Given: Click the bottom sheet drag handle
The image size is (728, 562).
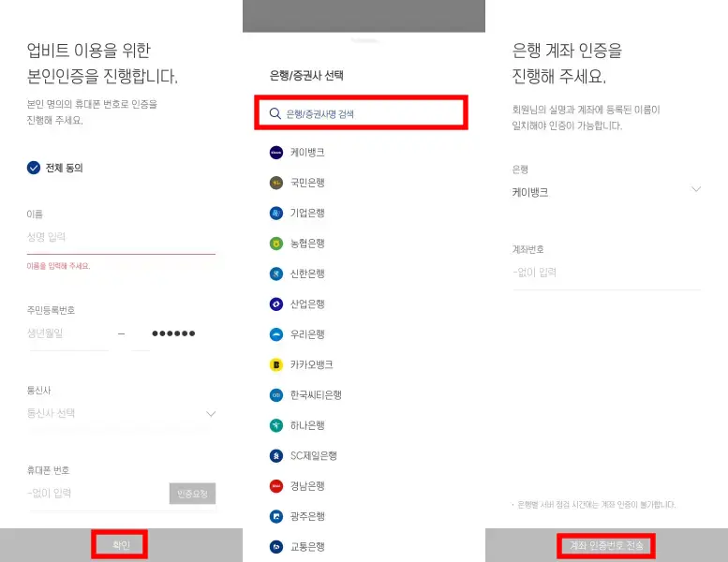Looking at the screenshot, I should (x=364, y=40).
